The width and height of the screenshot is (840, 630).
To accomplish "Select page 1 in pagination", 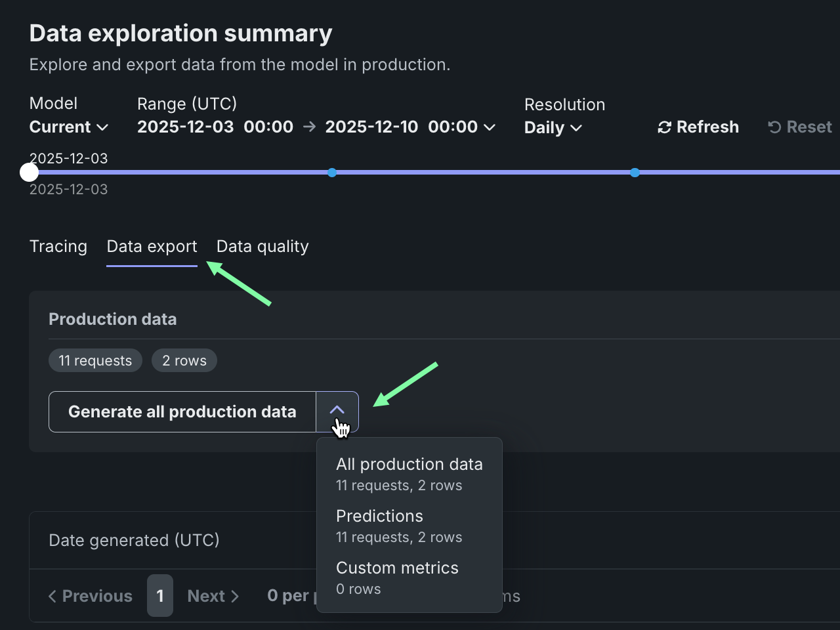I will (x=160, y=596).
